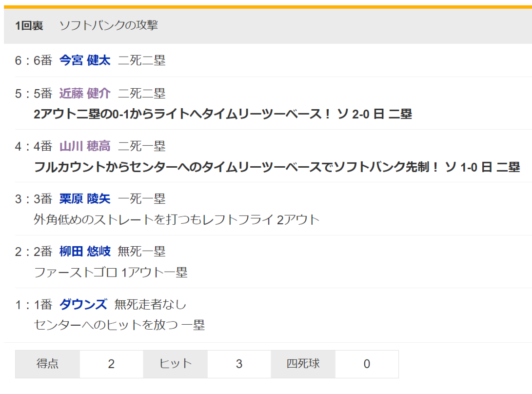Click the ヒット value 3
Viewport: 532px width, 394px height.
point(239,364)
